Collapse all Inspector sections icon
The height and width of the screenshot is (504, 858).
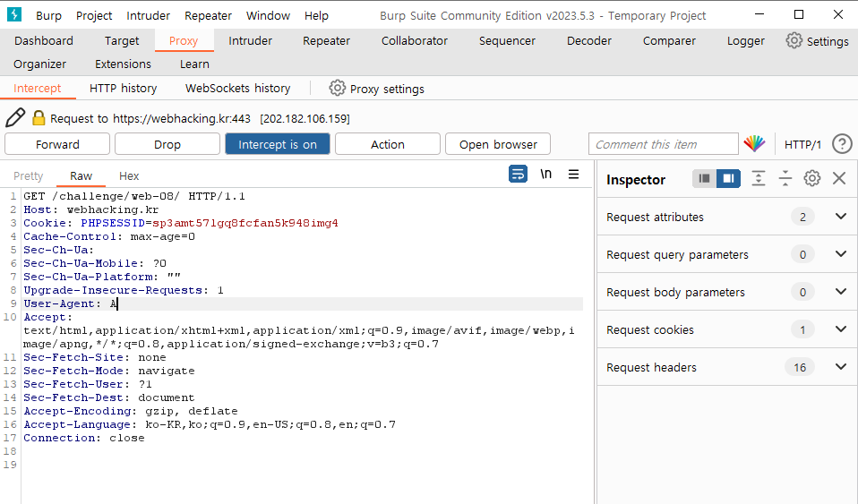(785, 178)
